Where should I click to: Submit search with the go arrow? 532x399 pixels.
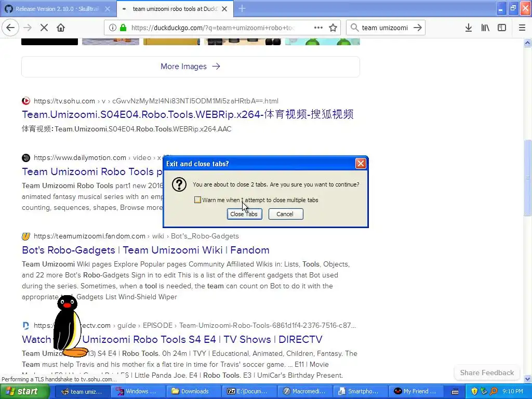(x=418, y=28)
